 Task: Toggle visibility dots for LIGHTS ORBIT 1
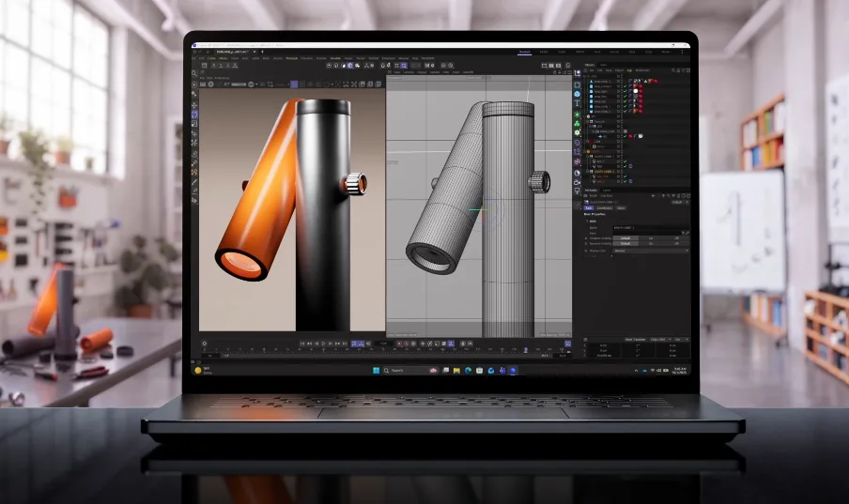[622, 157]
